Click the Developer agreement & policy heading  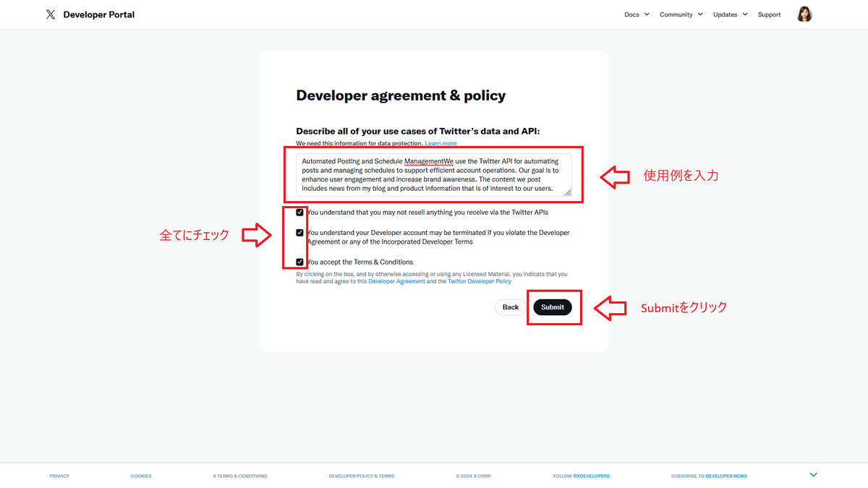401,95
